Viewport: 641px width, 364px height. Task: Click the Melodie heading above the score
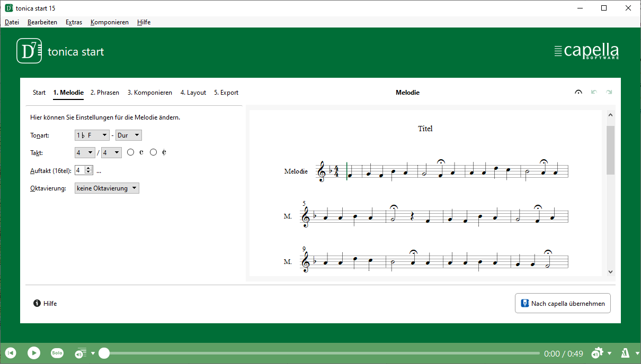[408, 93]
